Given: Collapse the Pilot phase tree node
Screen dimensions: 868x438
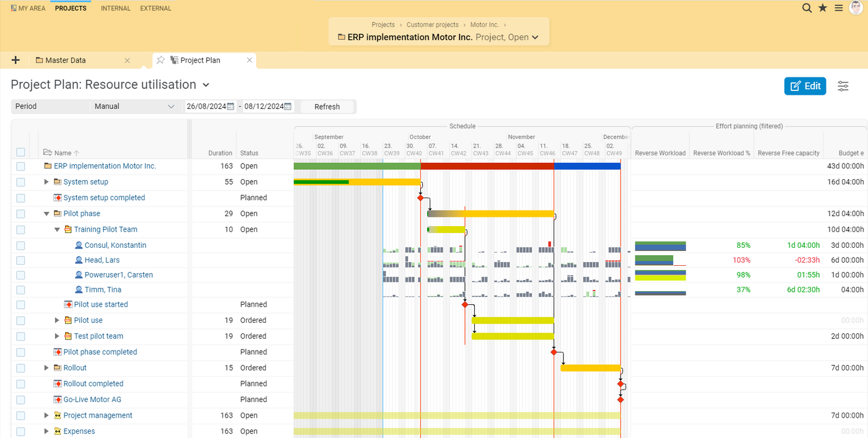Looking at the screenshot, I should pyautogui.click(x=46, y=214).
